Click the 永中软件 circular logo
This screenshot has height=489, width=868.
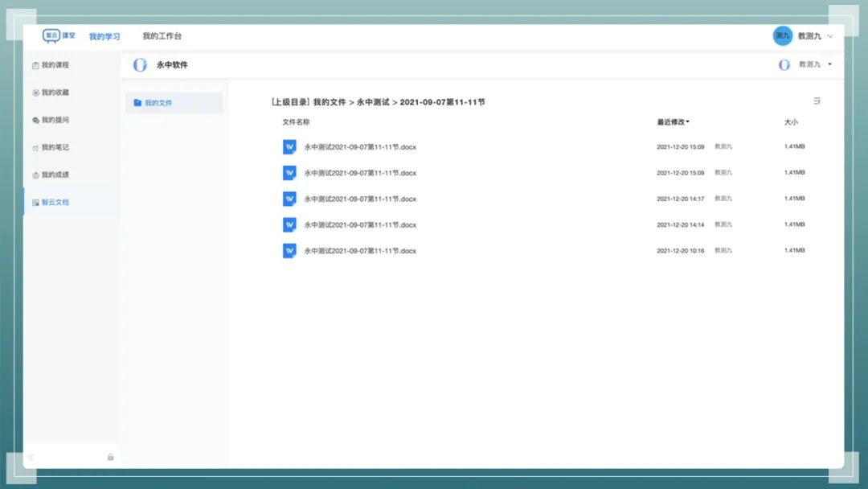[138, 64]
